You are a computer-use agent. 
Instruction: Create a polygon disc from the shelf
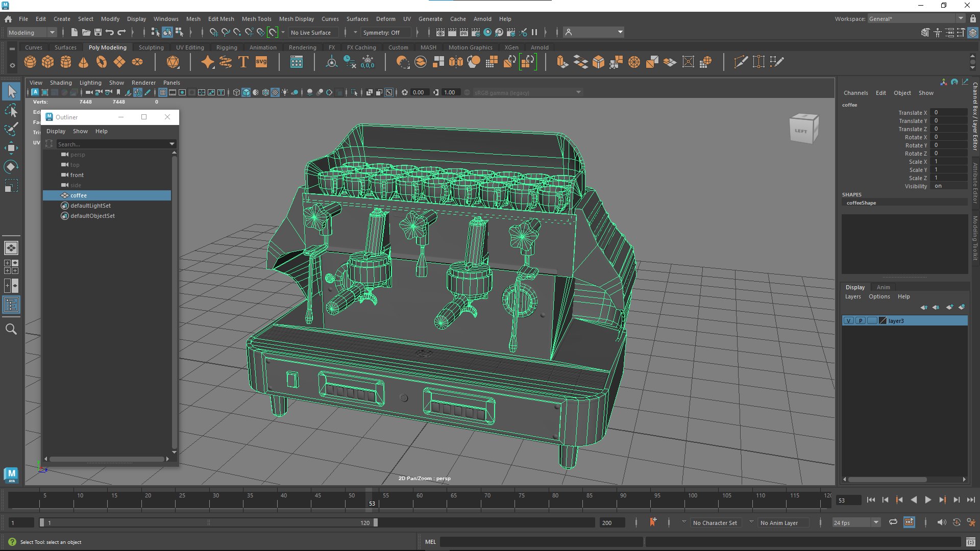(x=137, y=62)
